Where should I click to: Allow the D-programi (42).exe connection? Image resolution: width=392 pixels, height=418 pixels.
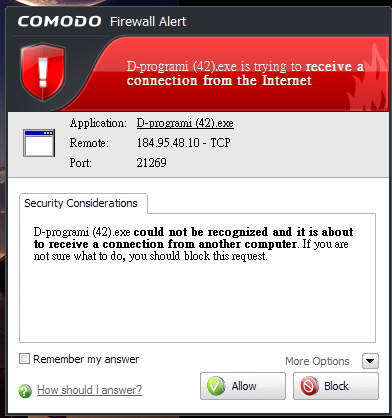pos(243,386)
